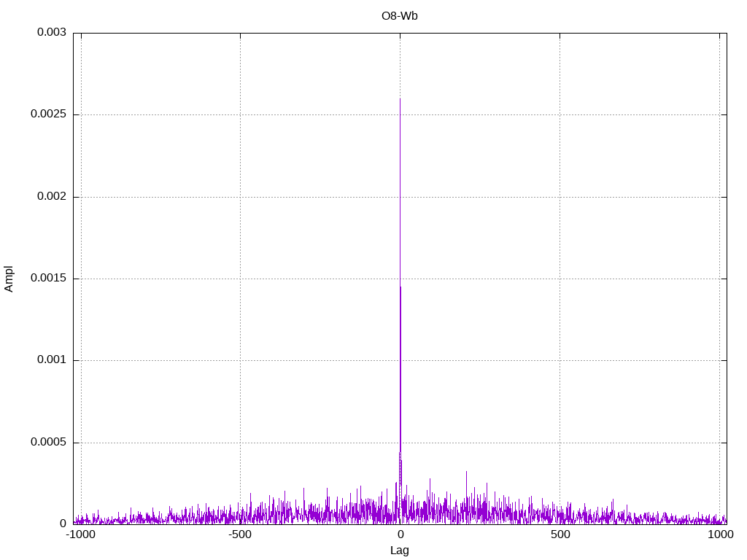
Task: Click the 0.001 y-axis tick label
Action: (52, 360)
